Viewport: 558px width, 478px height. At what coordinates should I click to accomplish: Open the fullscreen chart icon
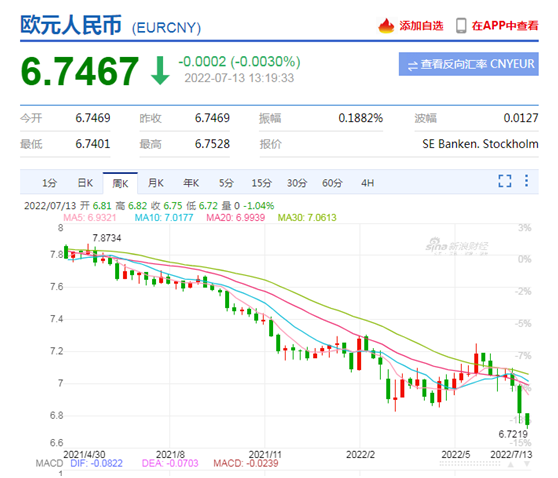tap(505, 181)
